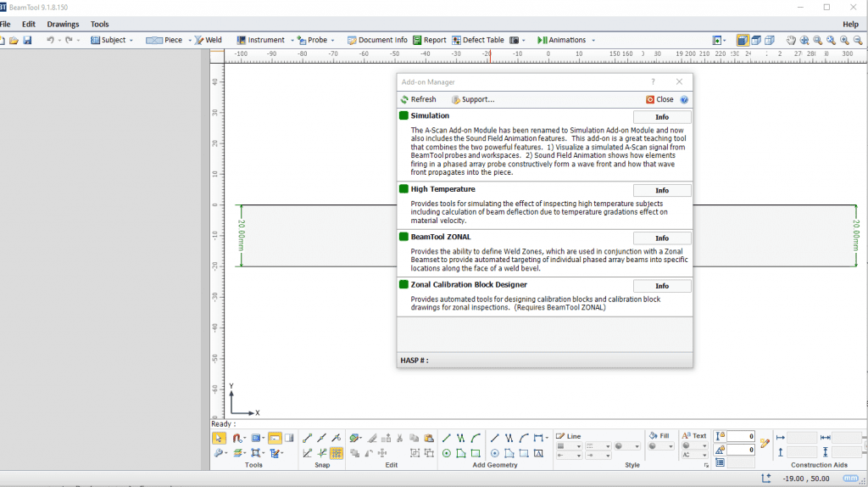
Task: Open the Subject dropdown
Action: pyautogui.click(x=131, y=40)
